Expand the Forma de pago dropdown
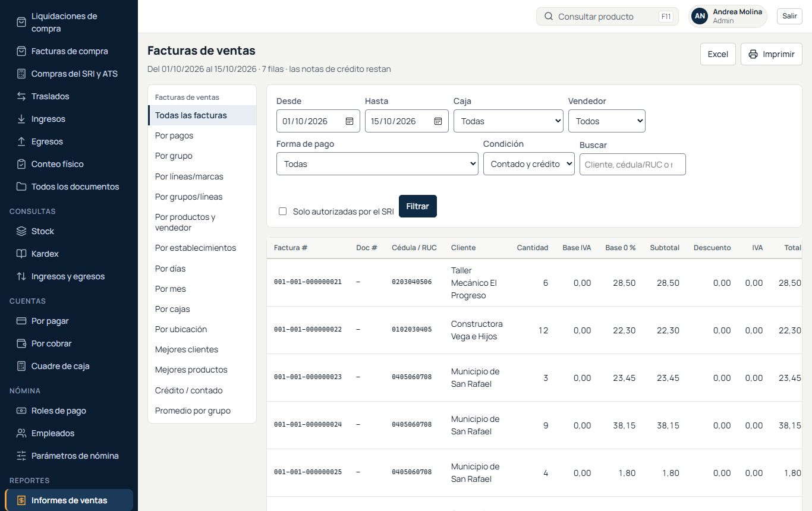 [x=377, y=164]
